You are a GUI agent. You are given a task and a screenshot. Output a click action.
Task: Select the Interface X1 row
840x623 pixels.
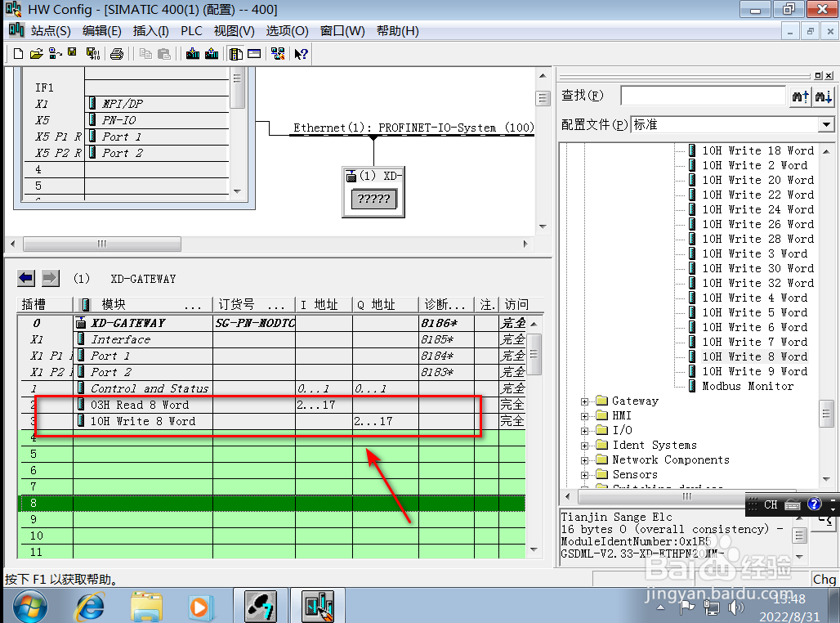point(271,339)
